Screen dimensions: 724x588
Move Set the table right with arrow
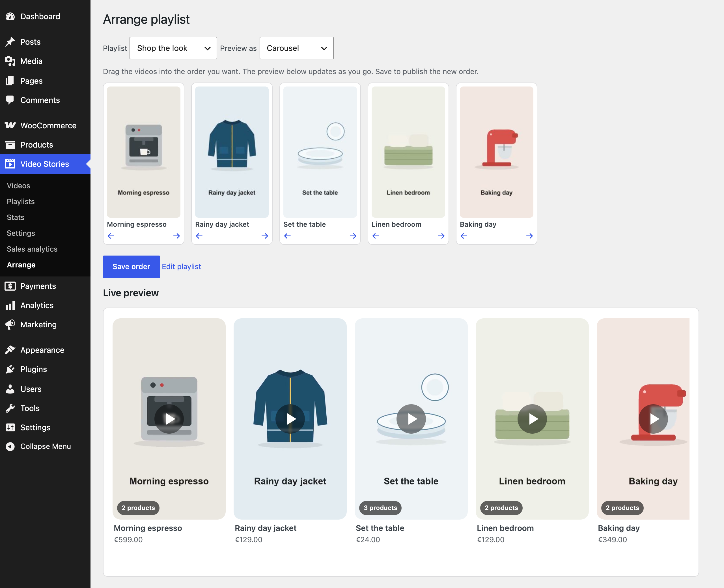tap(353, 236)
